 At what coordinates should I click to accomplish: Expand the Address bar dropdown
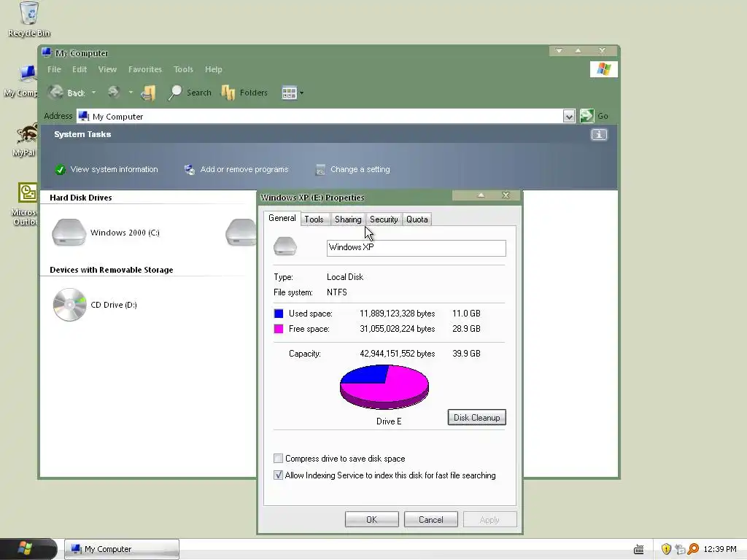tap(569, 116)
